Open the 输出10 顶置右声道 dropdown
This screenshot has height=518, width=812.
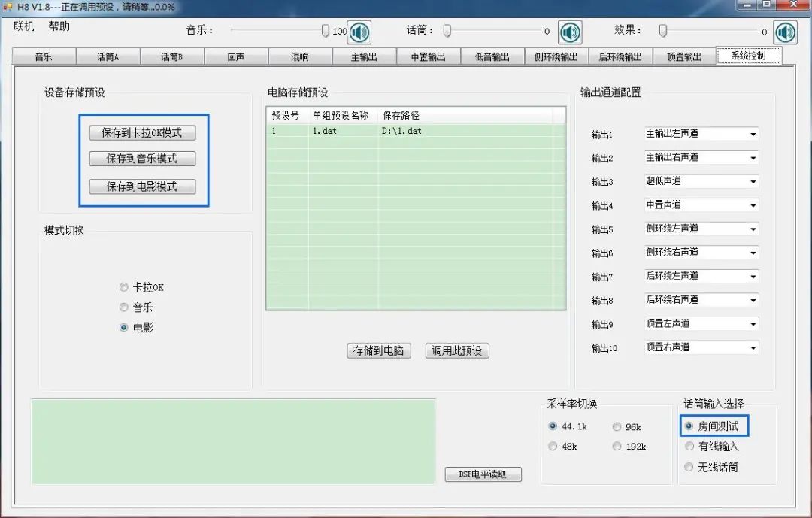tap(752, 347)
